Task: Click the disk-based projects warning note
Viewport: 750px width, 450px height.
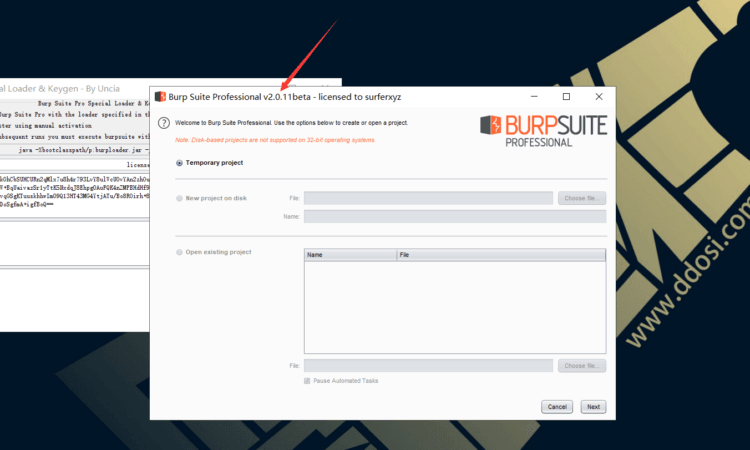Action: (x=275, y=140)
